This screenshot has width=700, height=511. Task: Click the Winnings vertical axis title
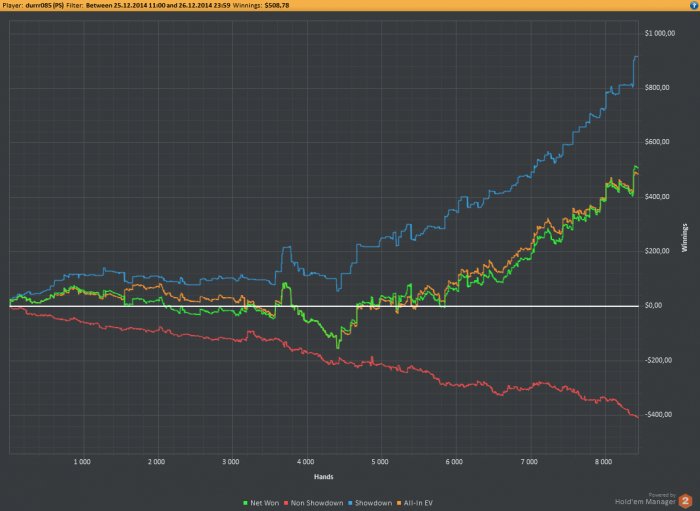pyautogui.click(x=684, y=238)
